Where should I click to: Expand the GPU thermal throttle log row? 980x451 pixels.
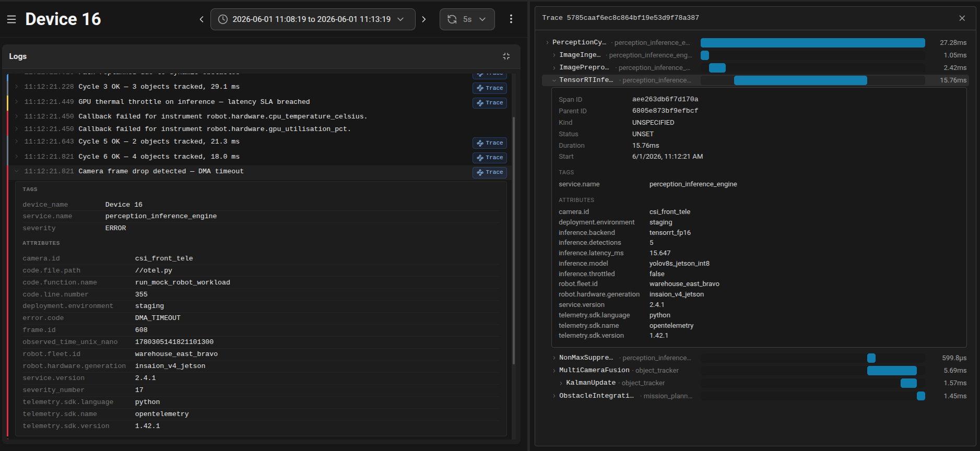[16, 102]
